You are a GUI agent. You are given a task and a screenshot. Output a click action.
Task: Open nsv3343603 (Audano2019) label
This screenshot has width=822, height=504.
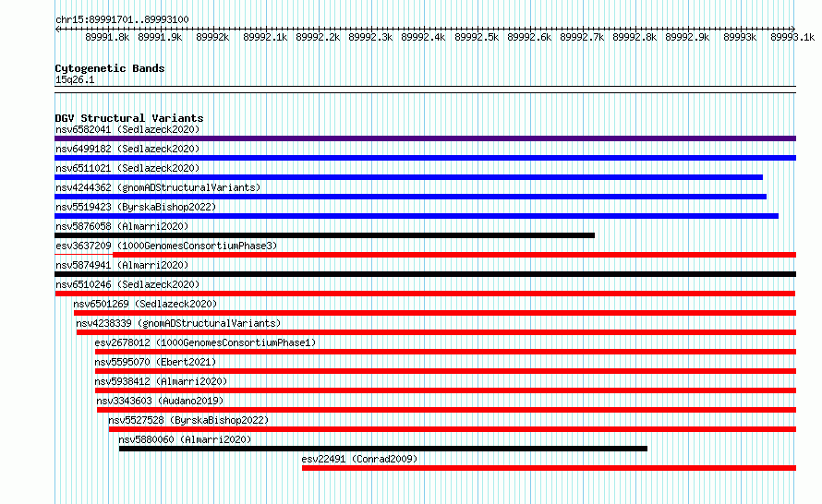pos(160,401)
